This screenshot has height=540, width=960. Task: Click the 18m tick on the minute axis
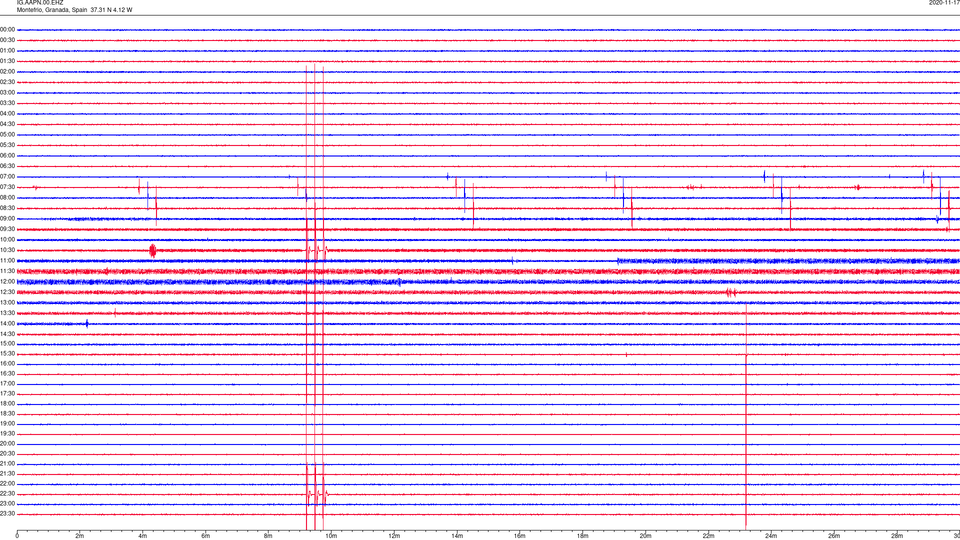point(582,536)
